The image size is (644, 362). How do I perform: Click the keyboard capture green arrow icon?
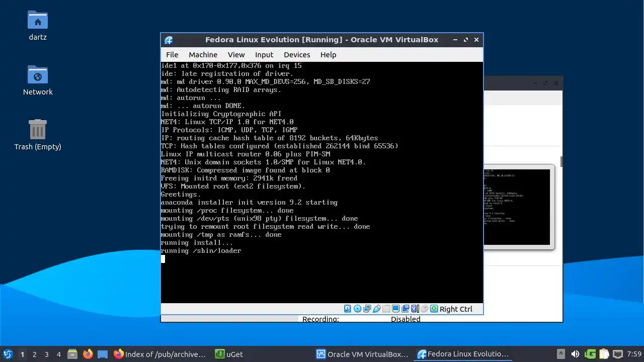click(x=434, y=309)
